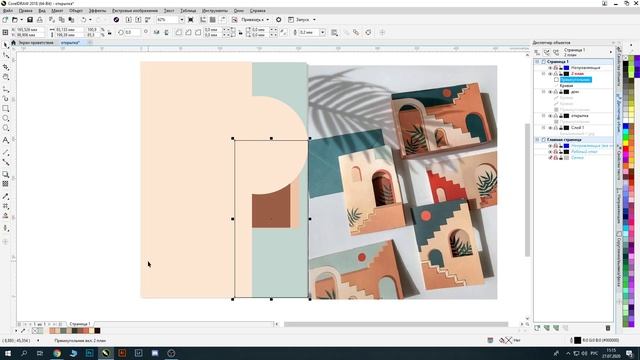Toggle visibility eye of the 'Сетка' layer
The image size is (640, 360).
click(550, 158)
